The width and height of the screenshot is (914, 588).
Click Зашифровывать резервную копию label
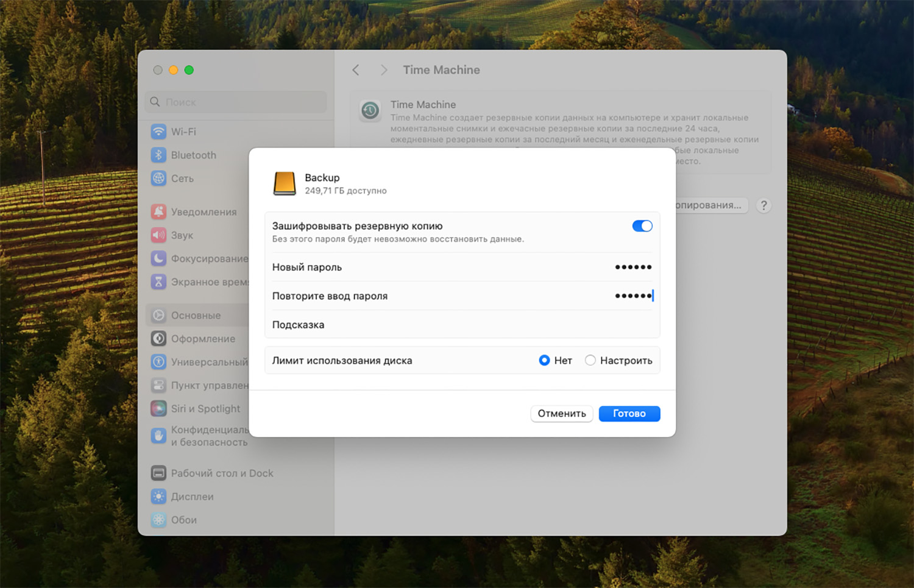tap(357, 226)
